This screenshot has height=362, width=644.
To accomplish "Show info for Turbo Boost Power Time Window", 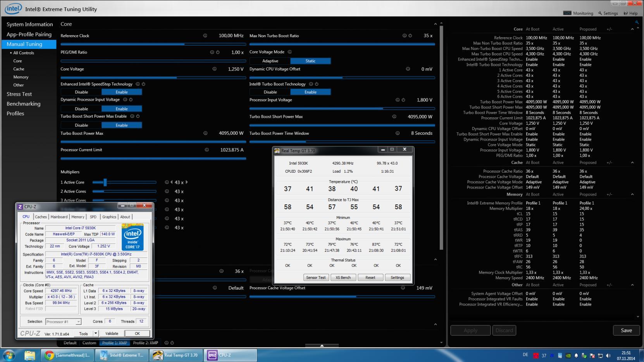I will [397, 133].
